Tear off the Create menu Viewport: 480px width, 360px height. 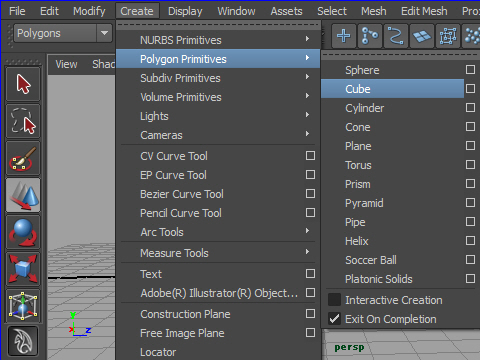pos(218,25)
